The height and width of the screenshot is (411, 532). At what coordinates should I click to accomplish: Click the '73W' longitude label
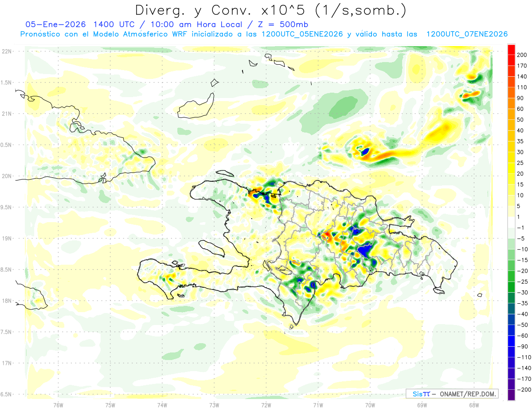214,404
